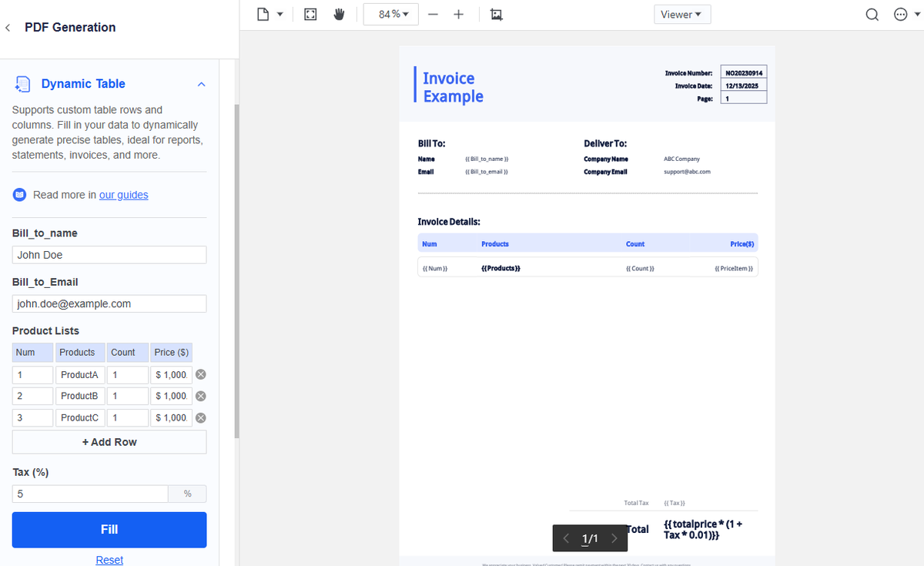Click the {{ Bill_to_name }} placeholder
Viewport: 924px width, 566px height.
[487, 159]
